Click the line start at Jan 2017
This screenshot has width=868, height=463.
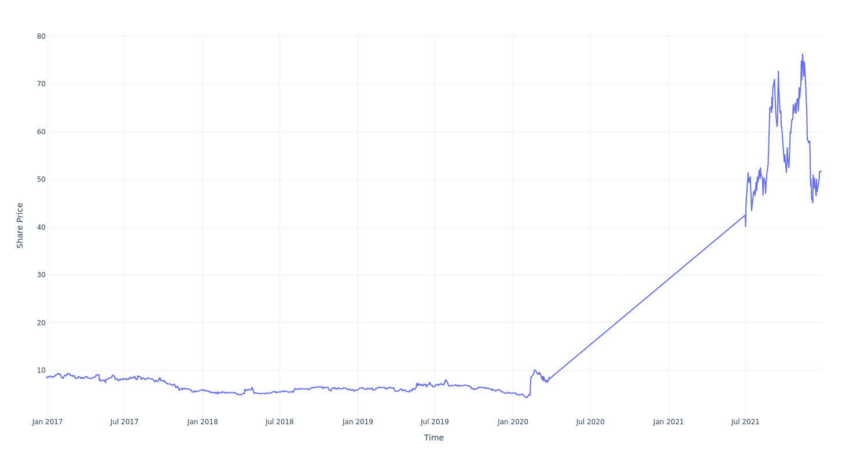pos(47,377)
